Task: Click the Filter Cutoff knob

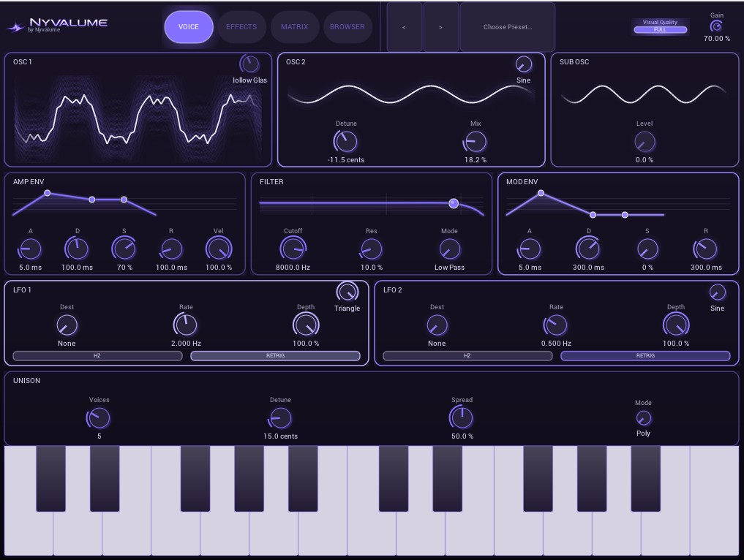Action: coord(293,249)
